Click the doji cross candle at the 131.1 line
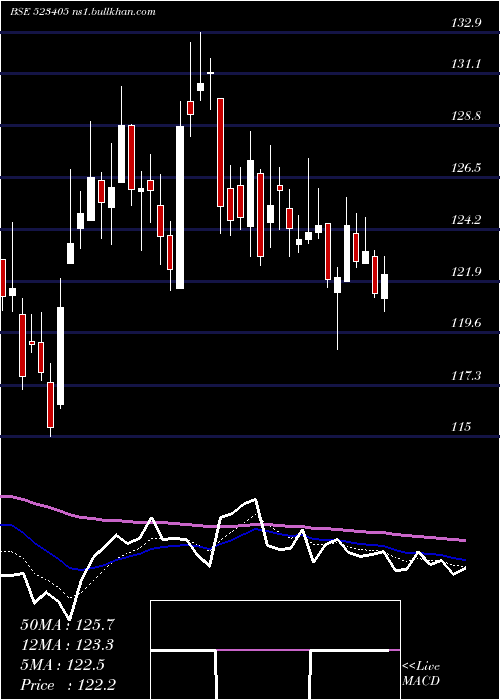Viewport: 500px width, 700px height. pos(210,73)
